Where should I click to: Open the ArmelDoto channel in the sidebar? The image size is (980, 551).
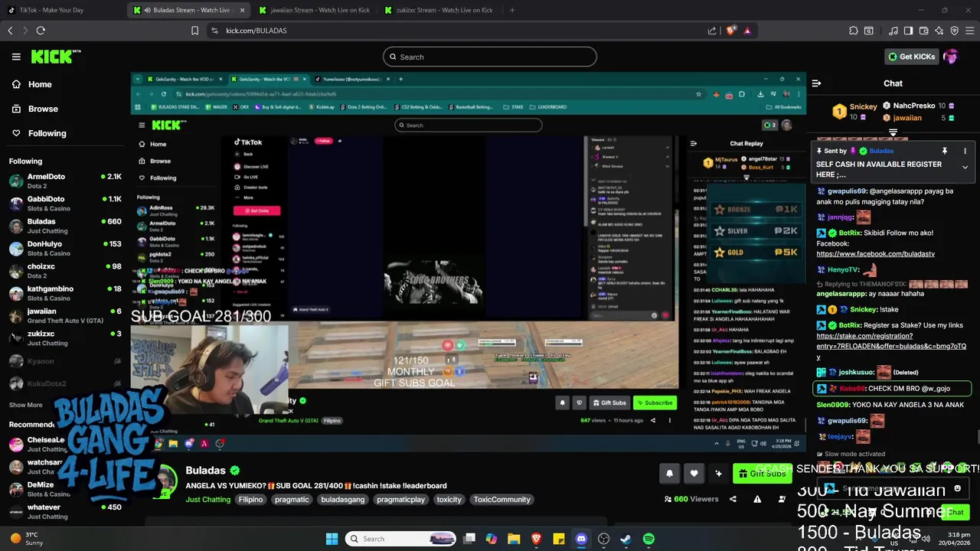click(x=65, y=181)
